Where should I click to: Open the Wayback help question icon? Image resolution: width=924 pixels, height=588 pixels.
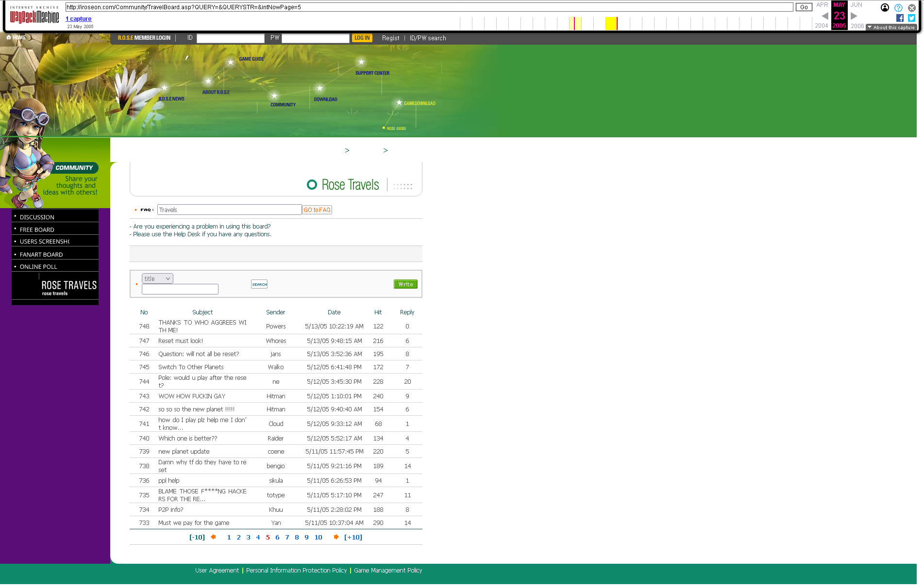(898, 8)
